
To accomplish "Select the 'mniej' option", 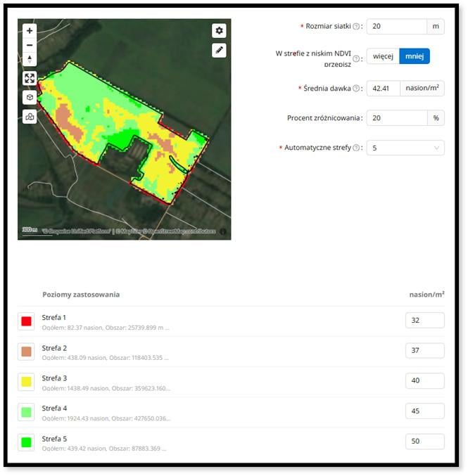I will click(415, 56).
